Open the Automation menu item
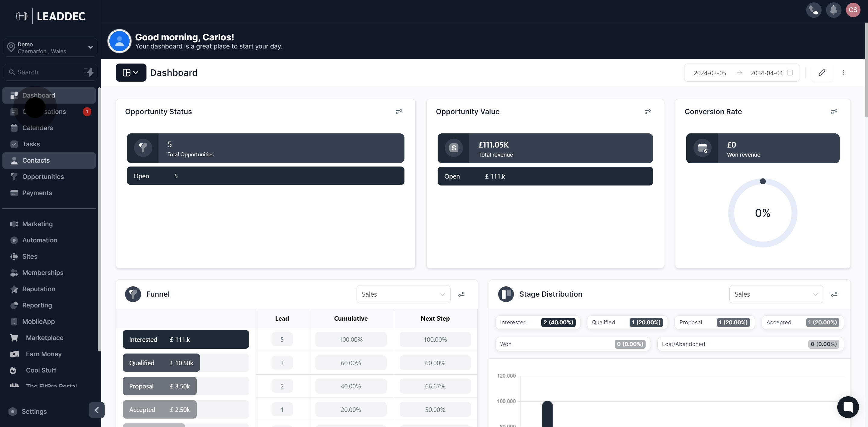The width and height of the screenshot is (868, 427). (39, 240)
